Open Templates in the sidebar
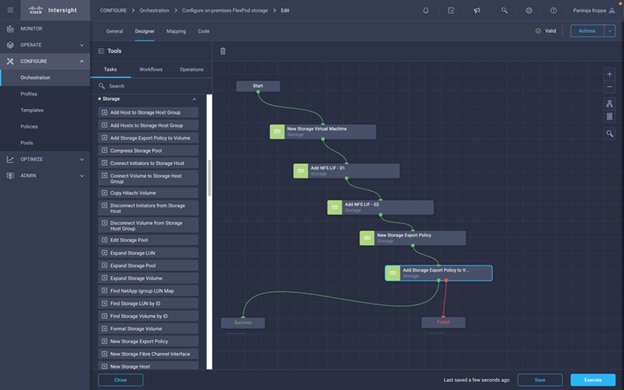Screen dimensions: 624x390 click(32, 110)
